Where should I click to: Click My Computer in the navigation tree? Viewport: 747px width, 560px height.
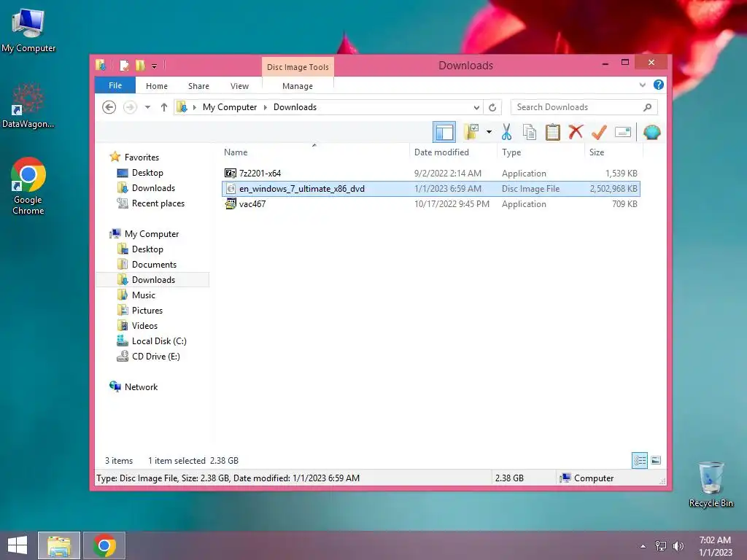(152, 234)
